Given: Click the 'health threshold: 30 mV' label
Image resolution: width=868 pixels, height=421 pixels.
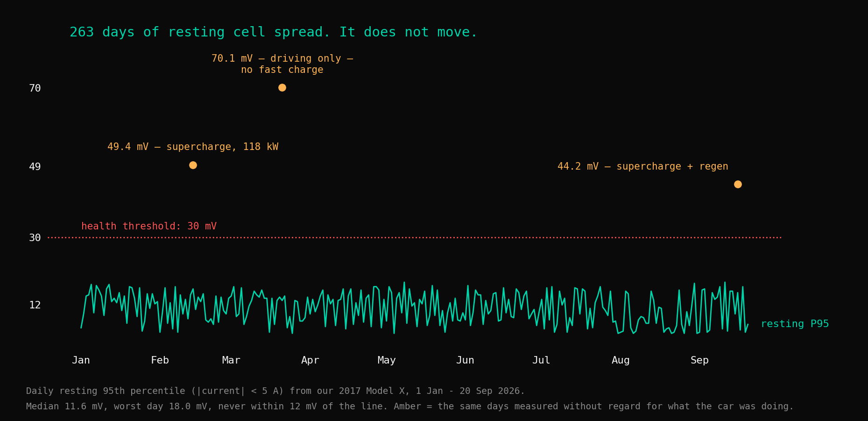Looking at the screenshot, I should (149, 226).
